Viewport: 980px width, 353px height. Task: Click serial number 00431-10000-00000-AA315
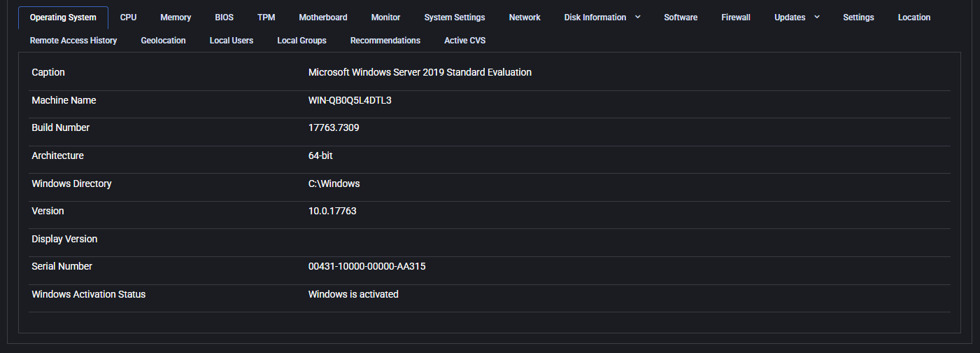click(x=367, y=266)
